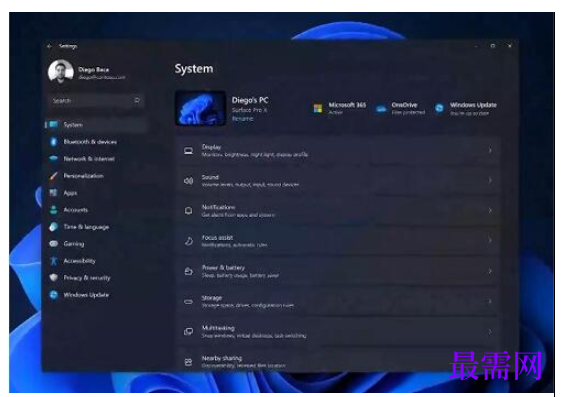Expand Storage row chevron
The image size is (561, 397).
(x=490, y=301)
